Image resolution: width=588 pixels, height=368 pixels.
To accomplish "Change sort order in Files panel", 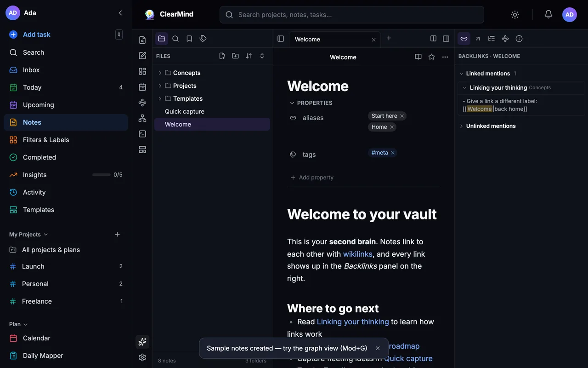I will (x=249, y=56).
